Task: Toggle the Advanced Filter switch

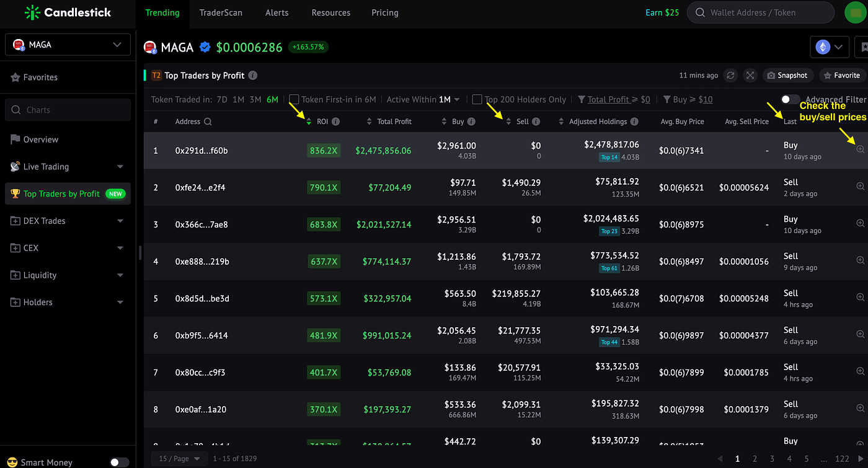Action: [x=790, y=99]
